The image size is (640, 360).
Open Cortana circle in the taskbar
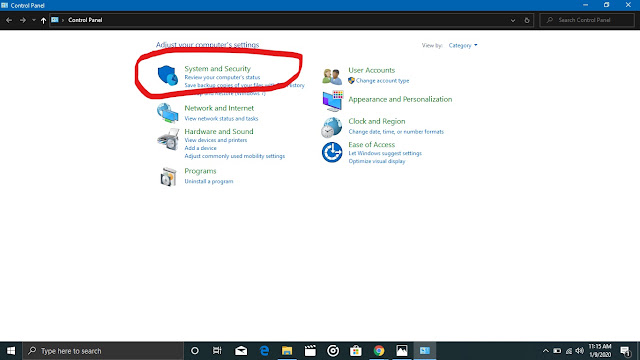[x=195, y=351]
